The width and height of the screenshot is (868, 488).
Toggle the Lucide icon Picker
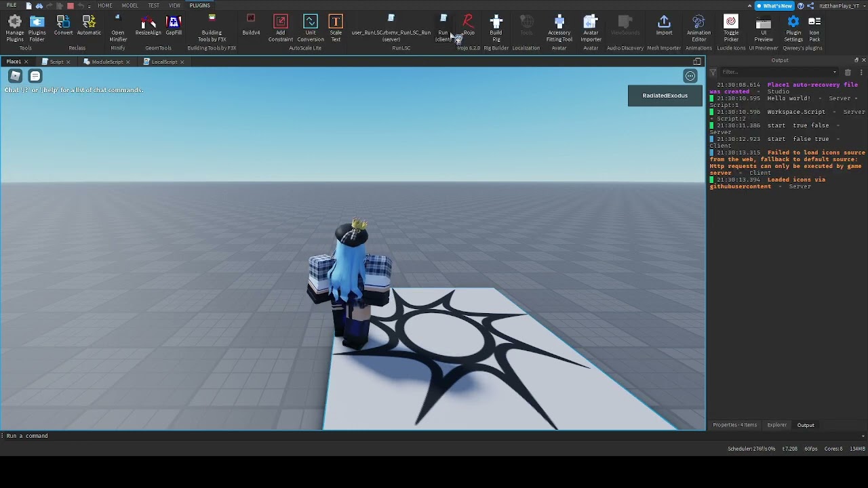pos(731,28)
